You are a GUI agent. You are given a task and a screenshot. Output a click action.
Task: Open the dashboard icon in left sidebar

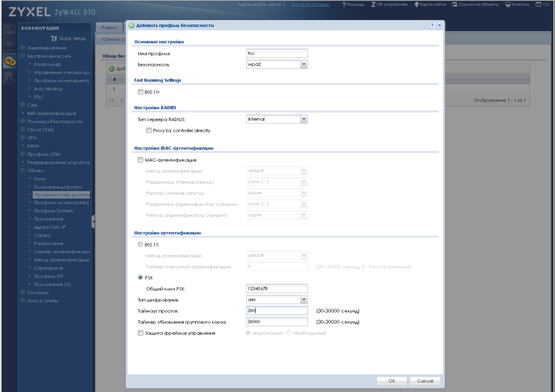click(9, 29)
